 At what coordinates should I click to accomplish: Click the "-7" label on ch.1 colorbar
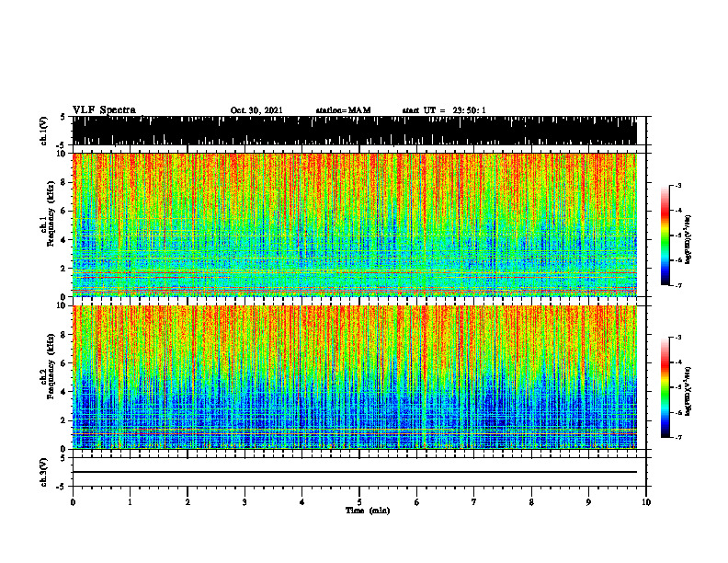click(x=678, y=285)
